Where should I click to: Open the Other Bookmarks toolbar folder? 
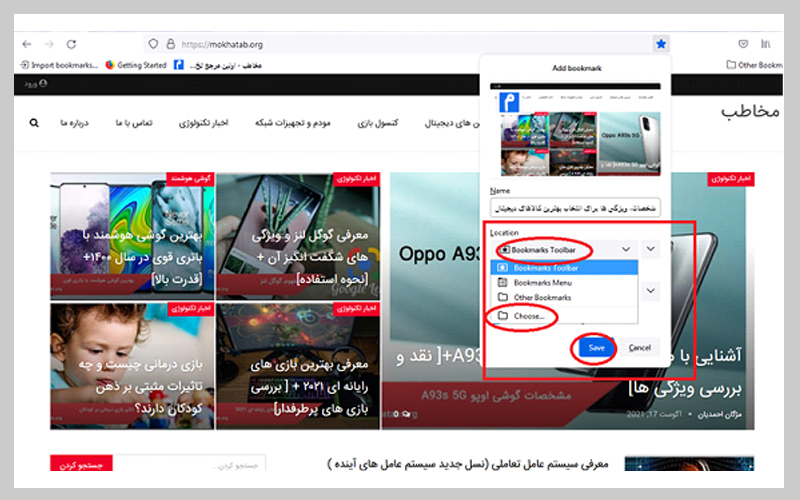[754, 65]
